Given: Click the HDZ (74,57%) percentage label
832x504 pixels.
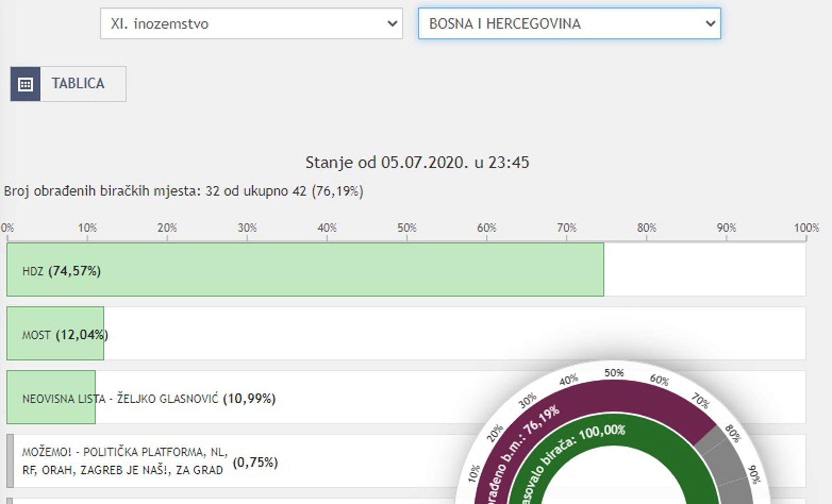Looking at the screenshot, I should (74, 271).
